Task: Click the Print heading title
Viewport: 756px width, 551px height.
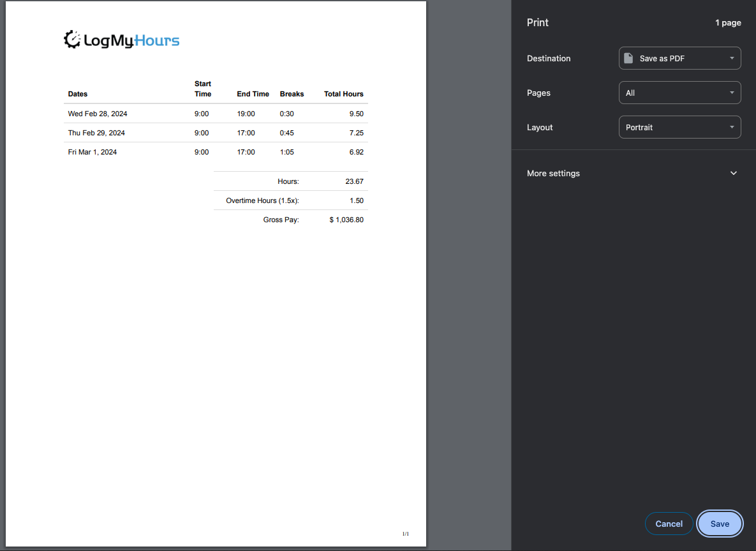Action: tap(537, 22)
